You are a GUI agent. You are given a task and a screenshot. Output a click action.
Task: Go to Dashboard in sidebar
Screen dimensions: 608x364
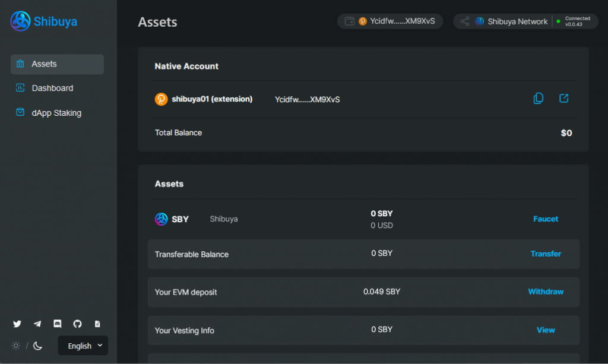point(52,88)
